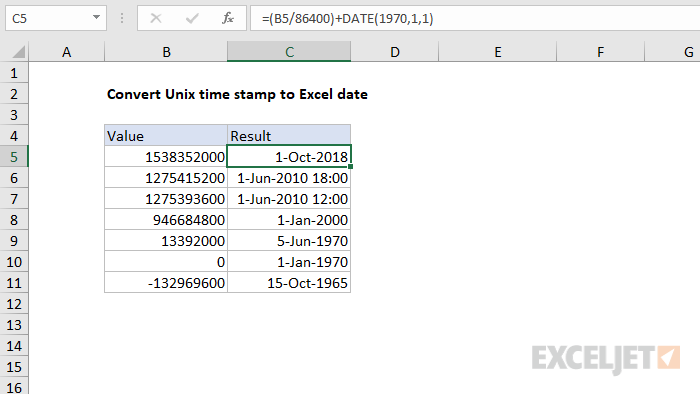Expand the Name Box dropdown arrow

[x=96, y=18]
